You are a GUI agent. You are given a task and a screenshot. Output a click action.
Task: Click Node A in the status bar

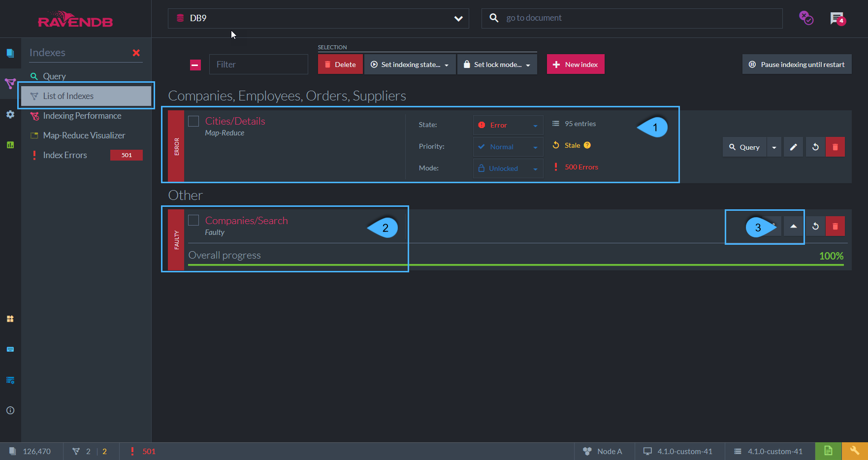[603, 451]
